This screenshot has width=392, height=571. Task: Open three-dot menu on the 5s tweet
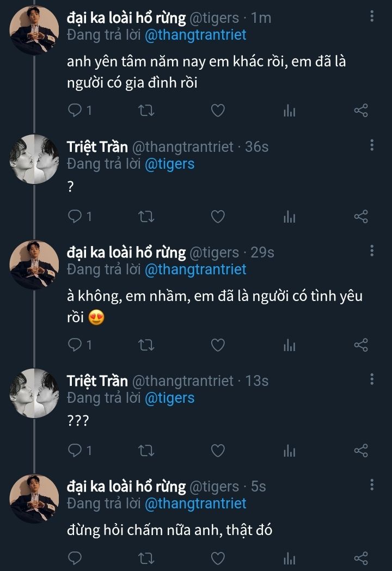[372, 484]
